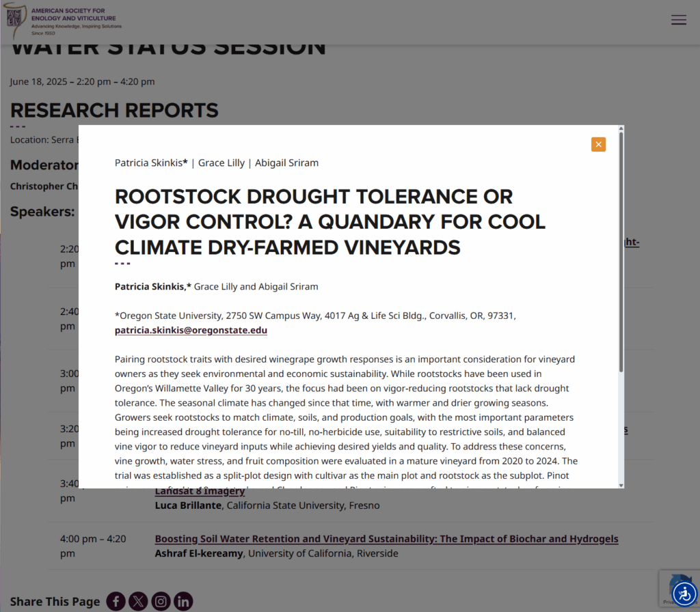This screenshot has width=700, height=612.
Task: Share this page on LinkedIn
Action: tap(183, 601)
